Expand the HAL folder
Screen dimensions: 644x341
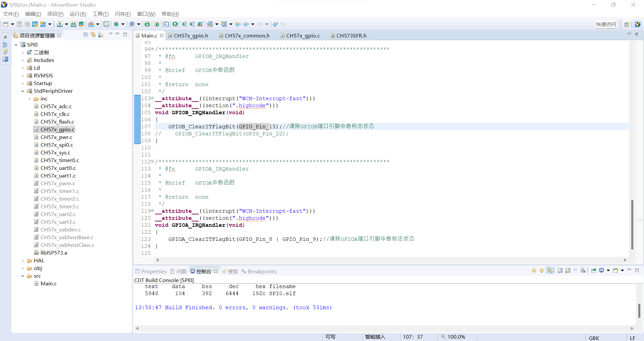pos(23,261)
